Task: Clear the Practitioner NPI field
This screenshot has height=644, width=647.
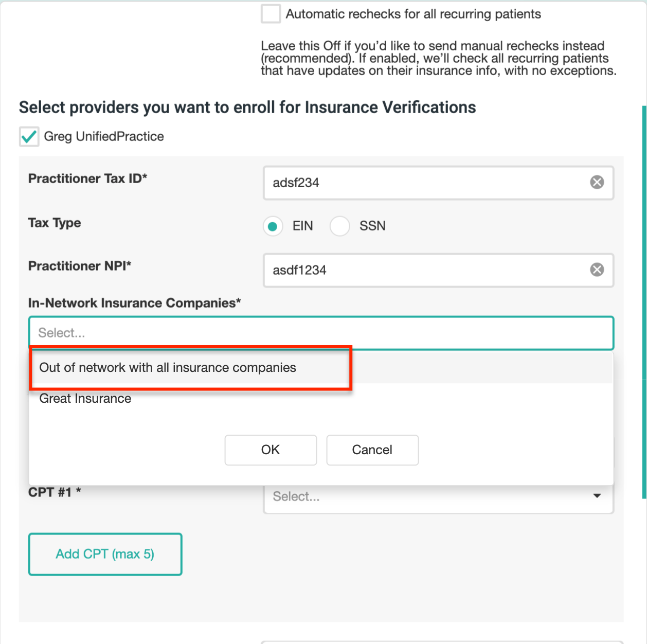Action: tap(596, 270)
